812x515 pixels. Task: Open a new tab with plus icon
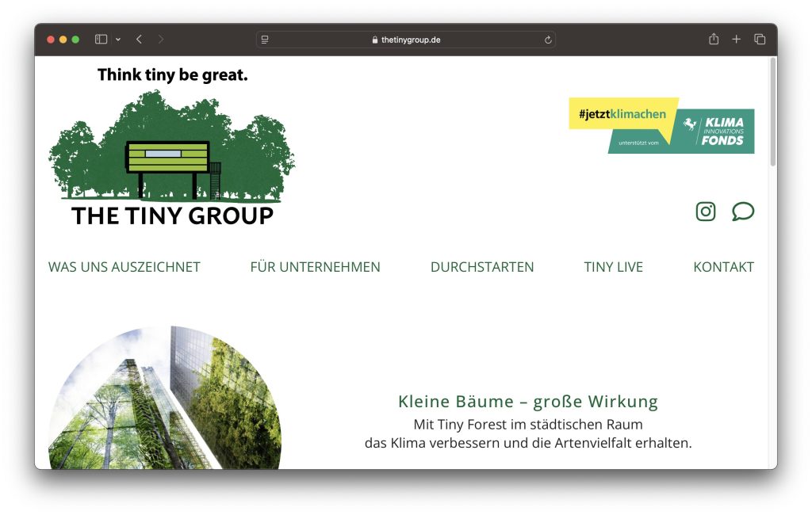point(736,40)
